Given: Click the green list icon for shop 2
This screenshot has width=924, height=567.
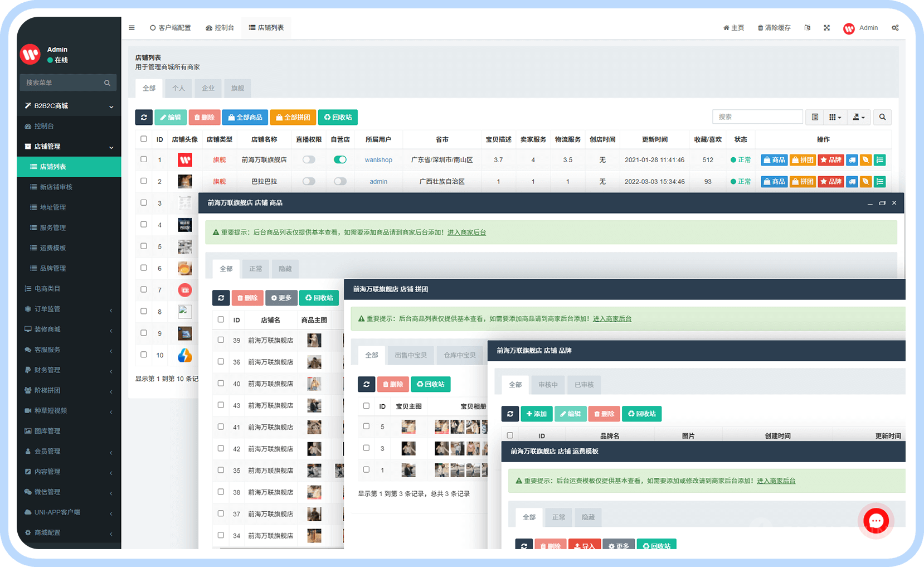Looking at the screenshot, I should [879, 182].
